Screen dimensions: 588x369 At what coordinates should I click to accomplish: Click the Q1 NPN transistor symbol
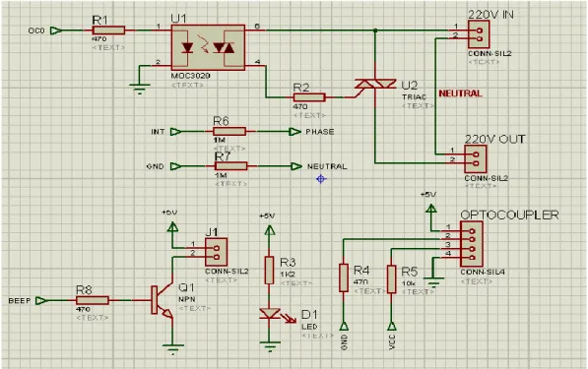(x=162, y=300)
